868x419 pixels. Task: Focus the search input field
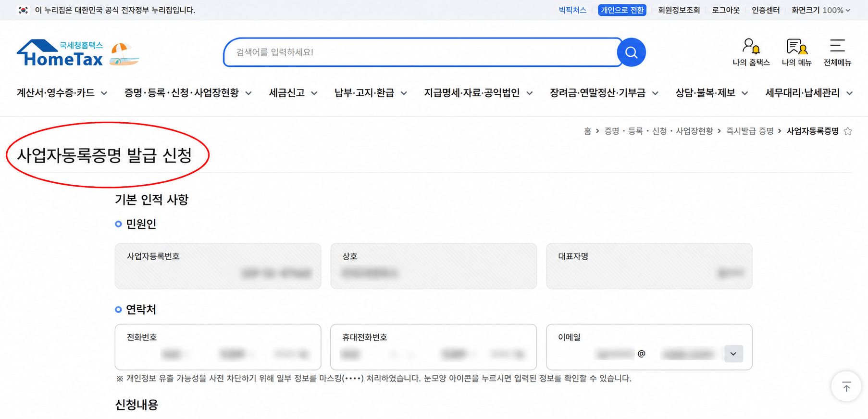(423, 52)
